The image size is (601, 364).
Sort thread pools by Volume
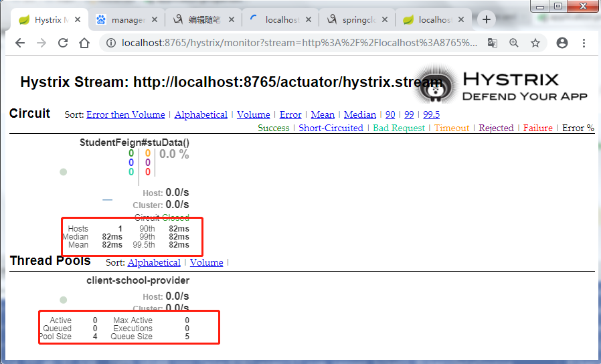pos(207,262)
